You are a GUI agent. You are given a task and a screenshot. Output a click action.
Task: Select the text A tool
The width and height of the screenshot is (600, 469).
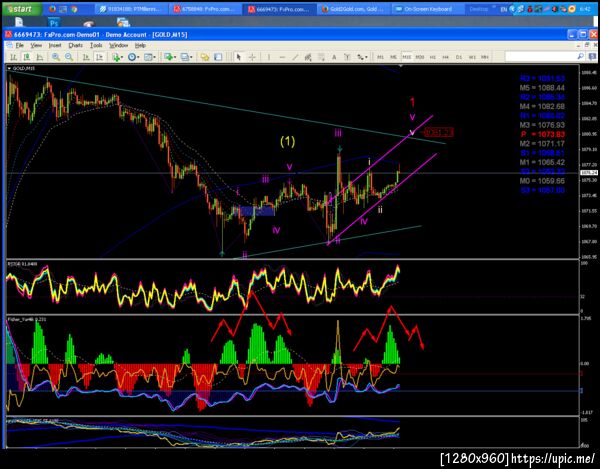coord(334,57)
